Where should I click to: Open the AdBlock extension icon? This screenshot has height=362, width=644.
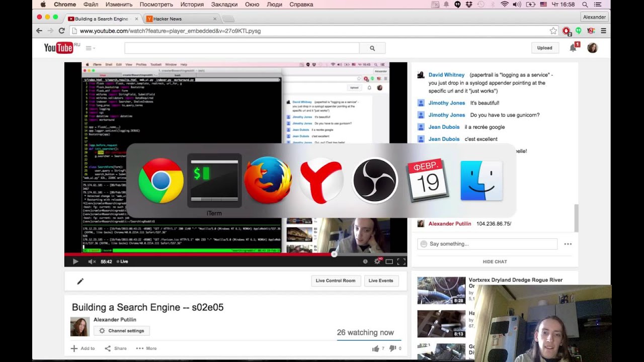click(x=567, y=31)
